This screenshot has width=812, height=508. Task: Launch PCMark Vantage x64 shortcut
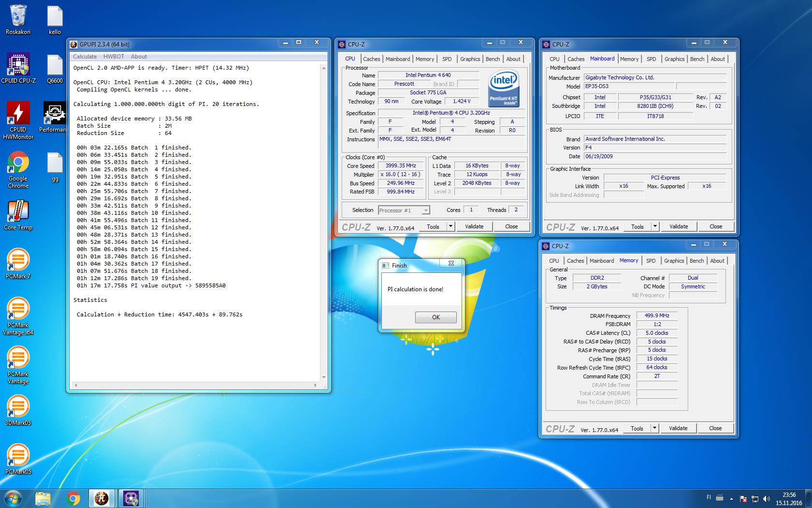click(18, 316)
